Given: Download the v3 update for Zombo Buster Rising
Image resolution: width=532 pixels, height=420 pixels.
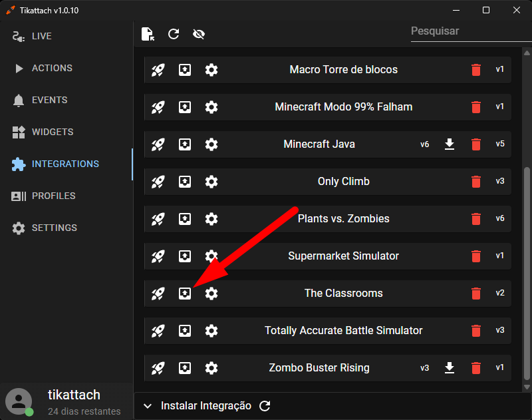Looking at the screenshot, I should point(450,368).
